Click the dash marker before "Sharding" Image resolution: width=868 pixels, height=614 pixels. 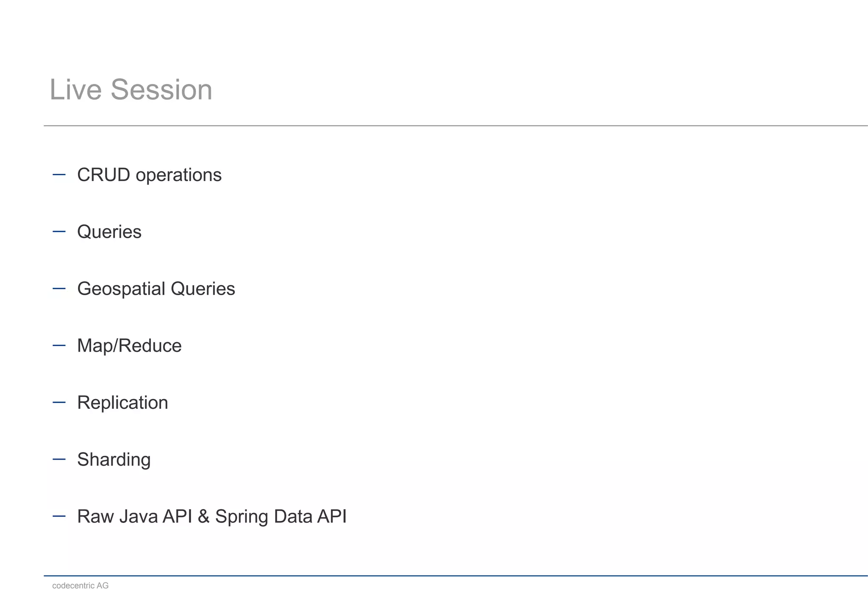[x=59, y=459]
